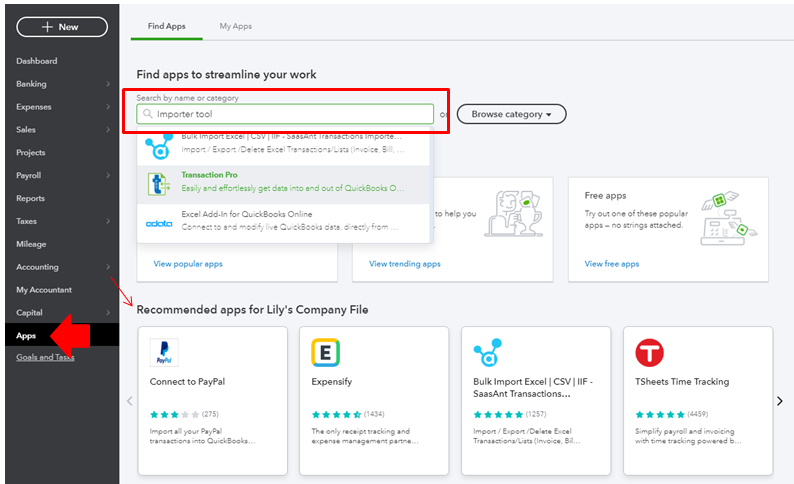The width and height of the screenshot is (794, 484).
Task: Click the PayPal logo icon
Action: [x=164, y=352]
